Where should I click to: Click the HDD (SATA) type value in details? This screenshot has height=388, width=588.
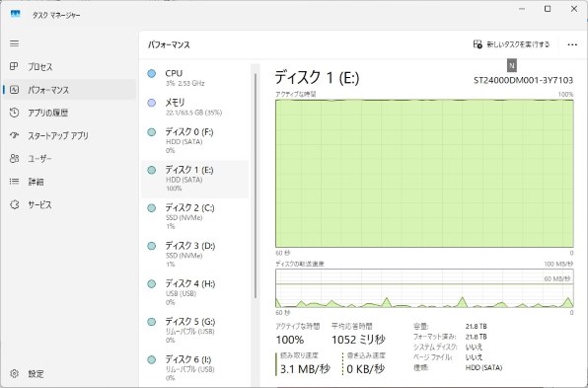(483, 367)
